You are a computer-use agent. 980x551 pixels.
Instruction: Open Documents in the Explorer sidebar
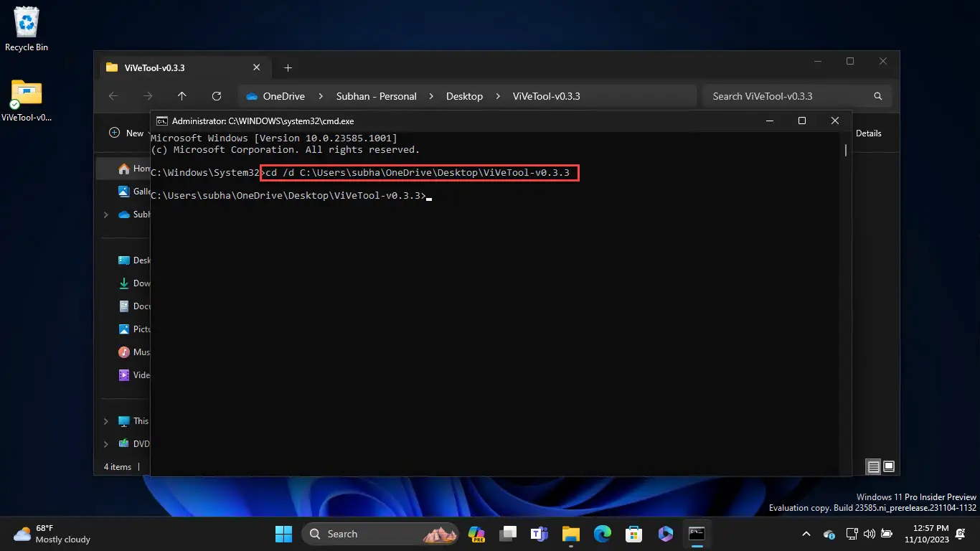point(133,306)
